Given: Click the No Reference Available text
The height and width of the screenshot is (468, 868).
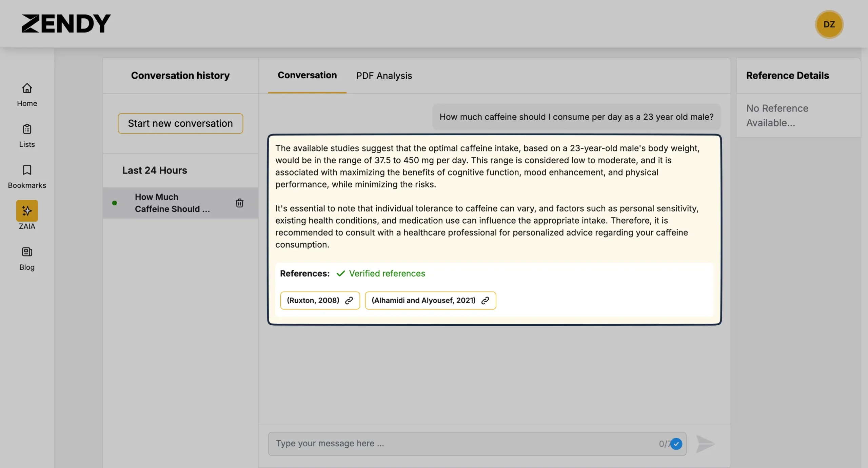Looking at the screenshot, I should [777, 116].
